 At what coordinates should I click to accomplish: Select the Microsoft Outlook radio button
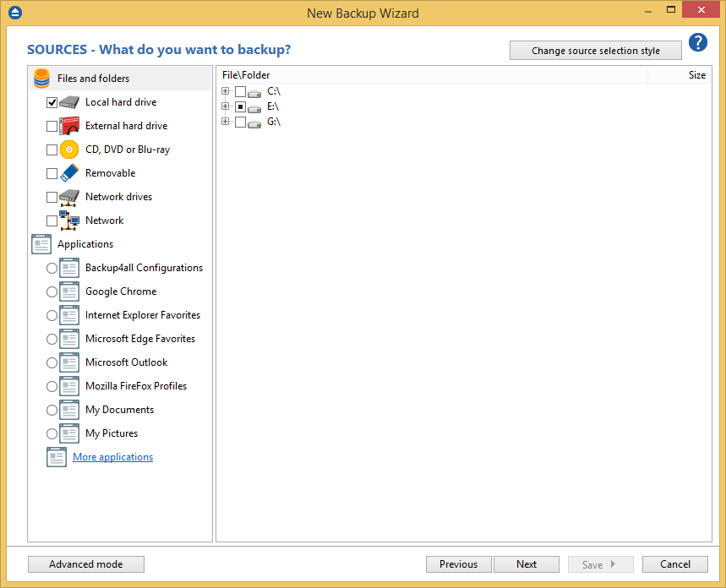coord(52,362)
